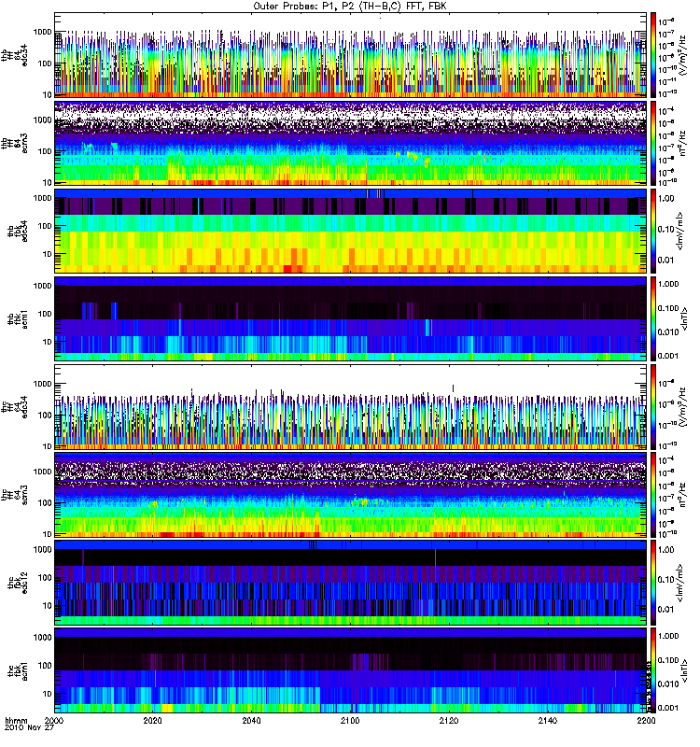Click the thb fbk scm1 nT color bar
This screenshot has width=700, height=747.
click(x=653, y=318)
